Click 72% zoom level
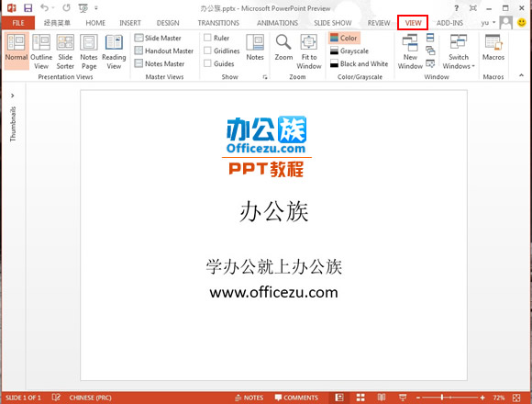532x404 pixels. (499, 398)
